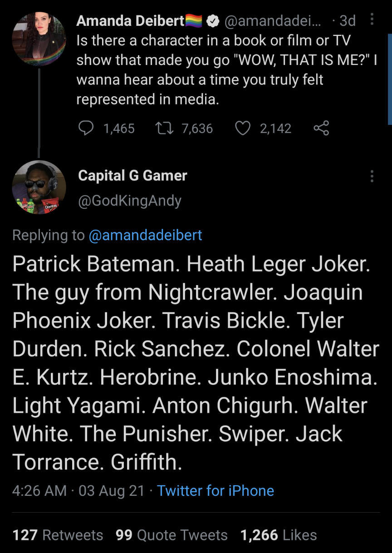Open Amanda Deibert's profile picture
This screenshot has height=553, width=392.
[x=39, y=39]
